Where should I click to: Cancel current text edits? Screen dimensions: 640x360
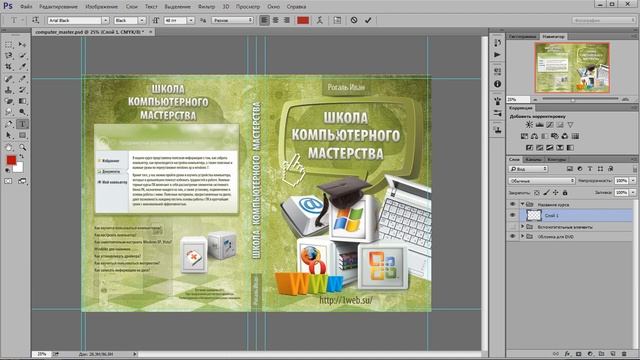coord(354,20)
